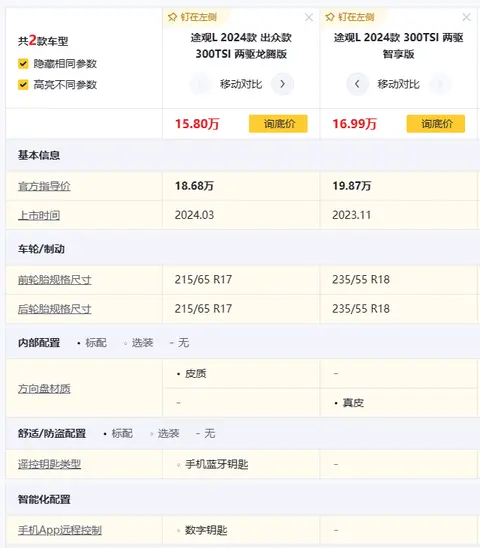
Task: Open the 遥控钥匙类型 parameter link
Action: (49, 464)
